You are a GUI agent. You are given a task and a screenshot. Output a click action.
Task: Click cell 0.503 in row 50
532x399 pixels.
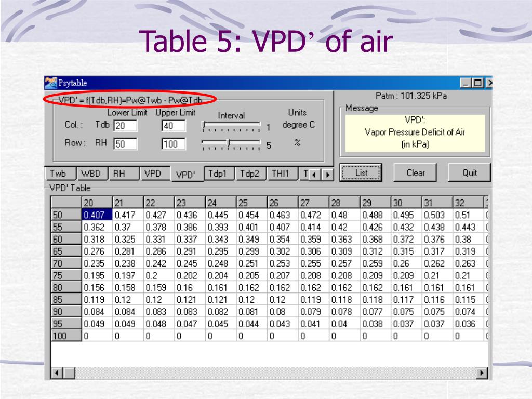pyautogui.click(x=437, y=215)
